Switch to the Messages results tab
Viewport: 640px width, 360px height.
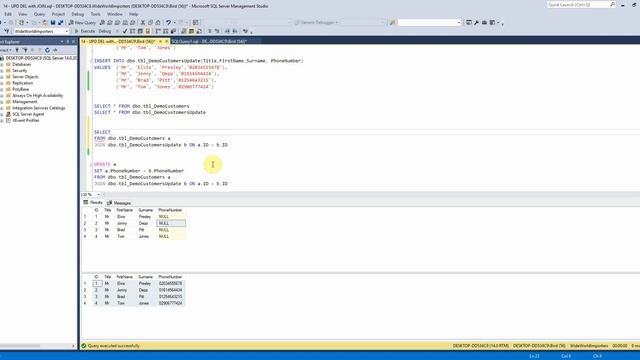(119, 203)
